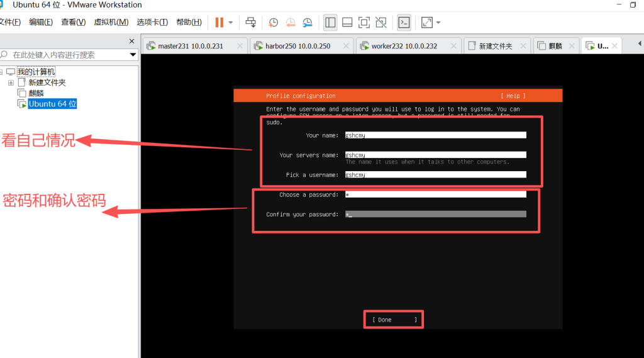This screenshot has height=358, width=644.
Task: Toggle Unity mode icon
Action: [x=380, y=23]
